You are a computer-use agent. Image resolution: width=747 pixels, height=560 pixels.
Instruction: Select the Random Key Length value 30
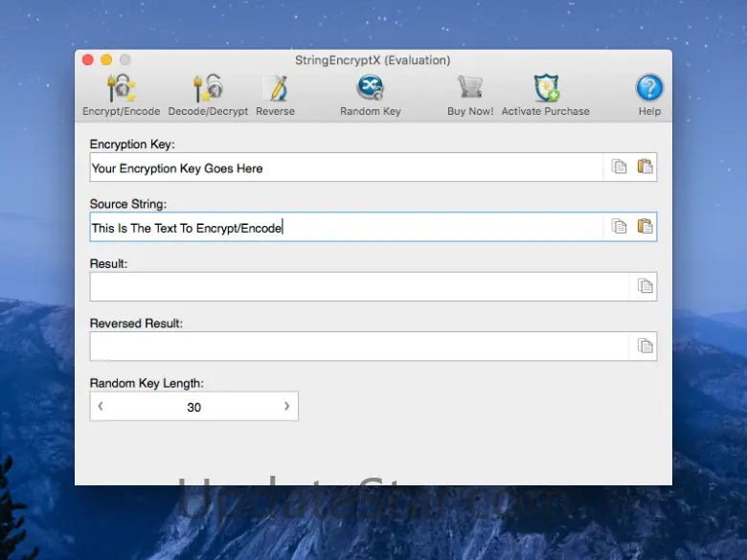193,407
